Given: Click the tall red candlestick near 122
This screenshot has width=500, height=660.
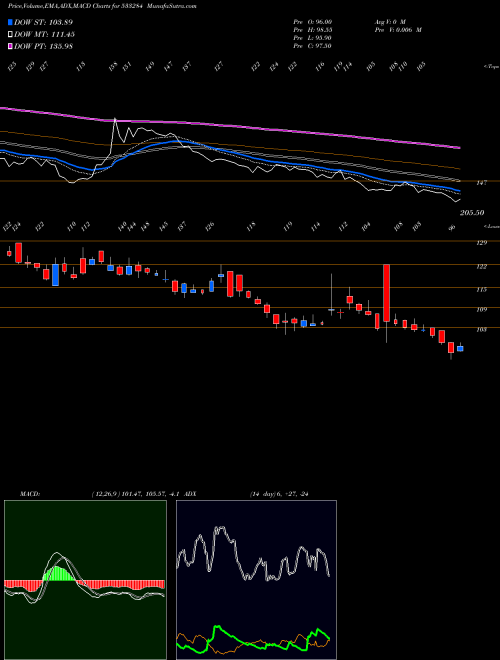Looking at the screenshot, I should click(x=386, y=293).
